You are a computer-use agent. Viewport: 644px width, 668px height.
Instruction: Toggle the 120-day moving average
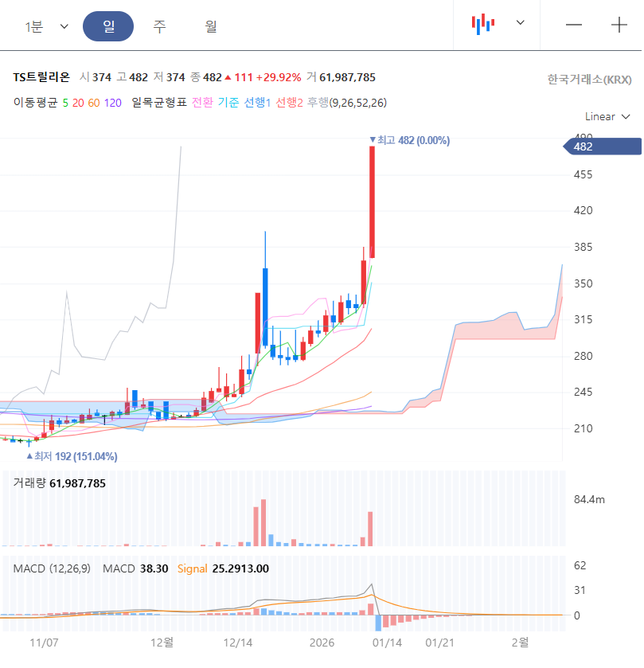click(x=113, y=103)
